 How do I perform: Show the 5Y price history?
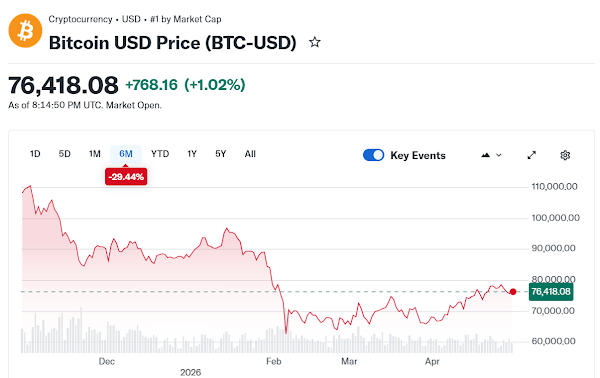220,154
